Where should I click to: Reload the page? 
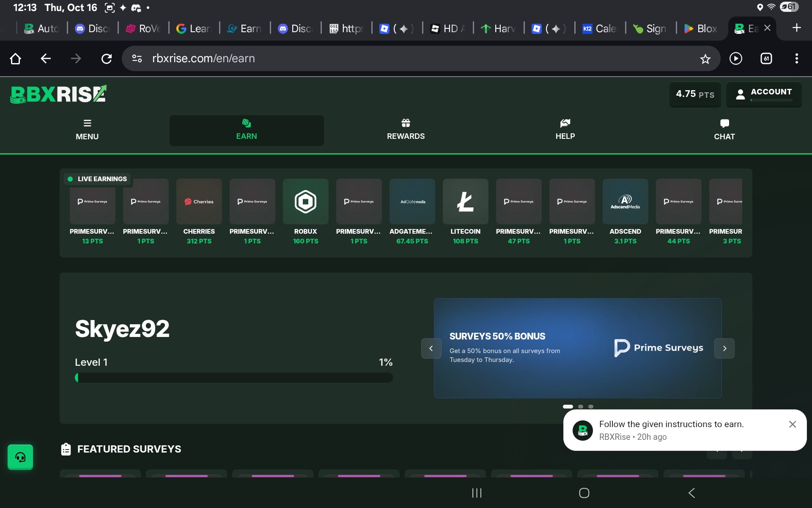tap(107, 58)
